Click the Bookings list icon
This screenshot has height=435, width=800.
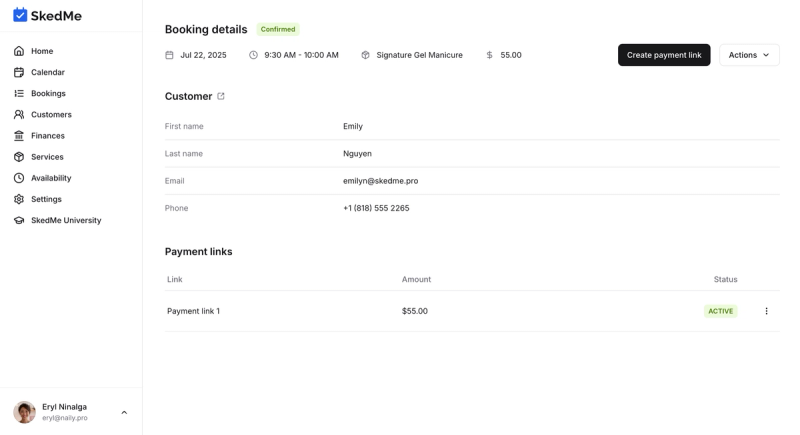coord(19,93)
